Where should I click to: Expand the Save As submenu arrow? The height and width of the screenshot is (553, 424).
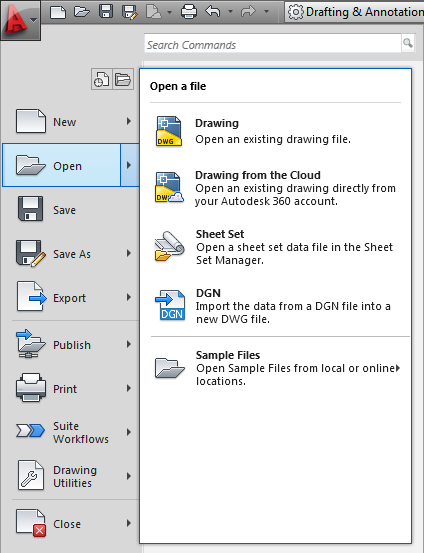[129, 254]
